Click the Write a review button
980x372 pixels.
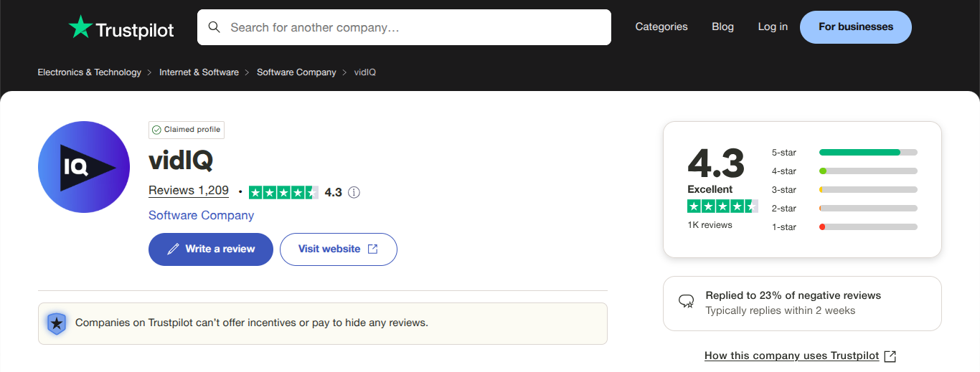(211, 249)
